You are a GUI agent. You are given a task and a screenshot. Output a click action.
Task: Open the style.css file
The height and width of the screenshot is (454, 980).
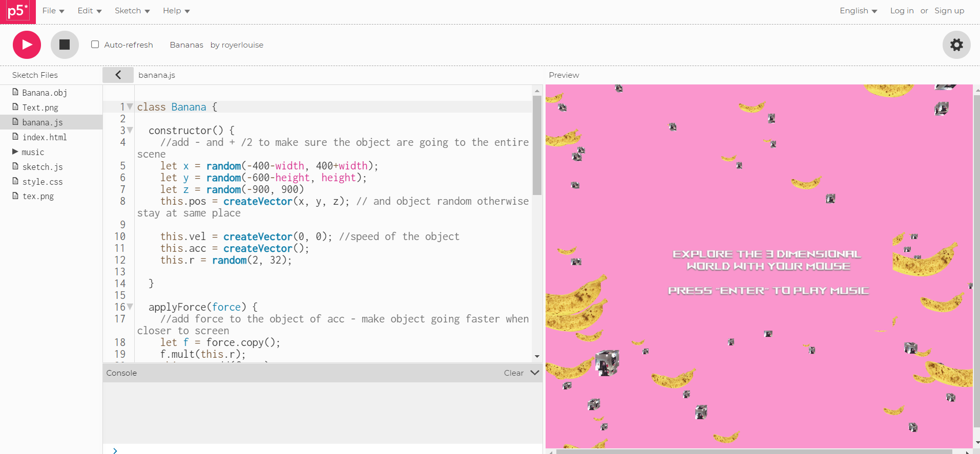click(x=43, y=182)
